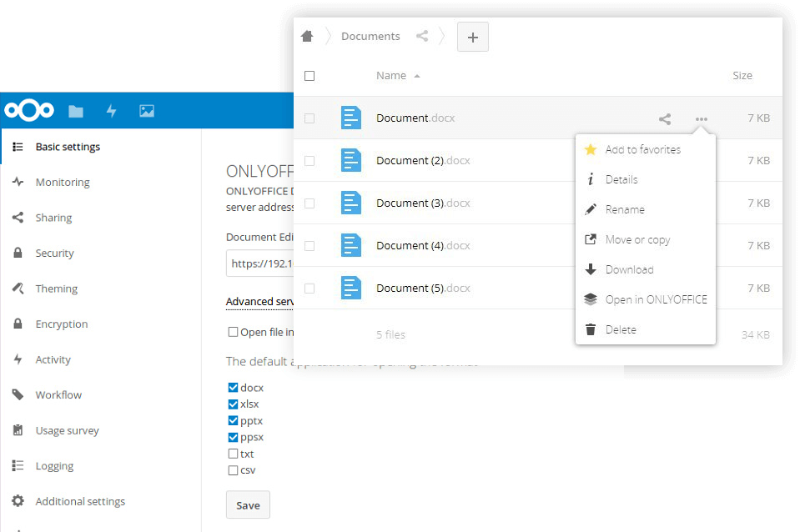800x532 pixels.
Task: Click share icon next to Documents breadcrumb
Action: click(422, 36)
